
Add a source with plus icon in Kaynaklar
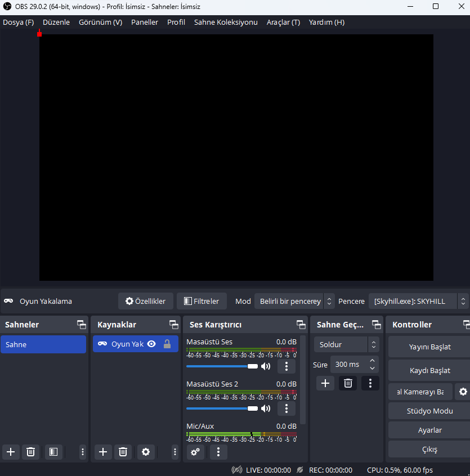[103, 452]
